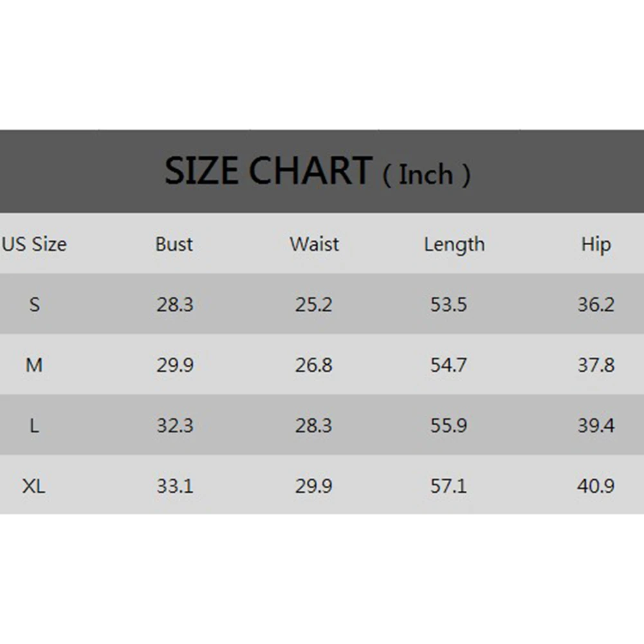Viewport: 644px width, 644px height.
Task: Click the SIZE CHART title text
Action: click(x=269, y=170)
